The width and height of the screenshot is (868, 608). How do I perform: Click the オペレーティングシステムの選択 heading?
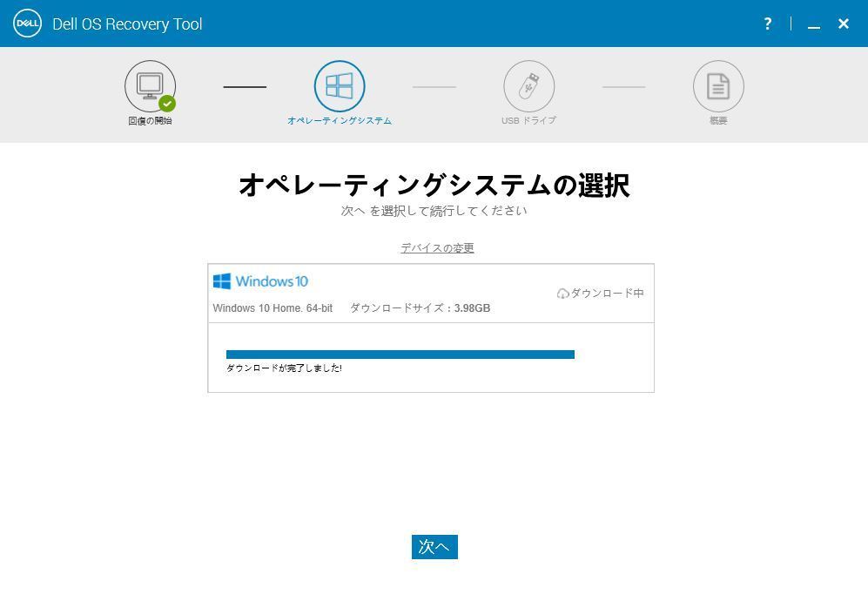click(x=434, y=185)
